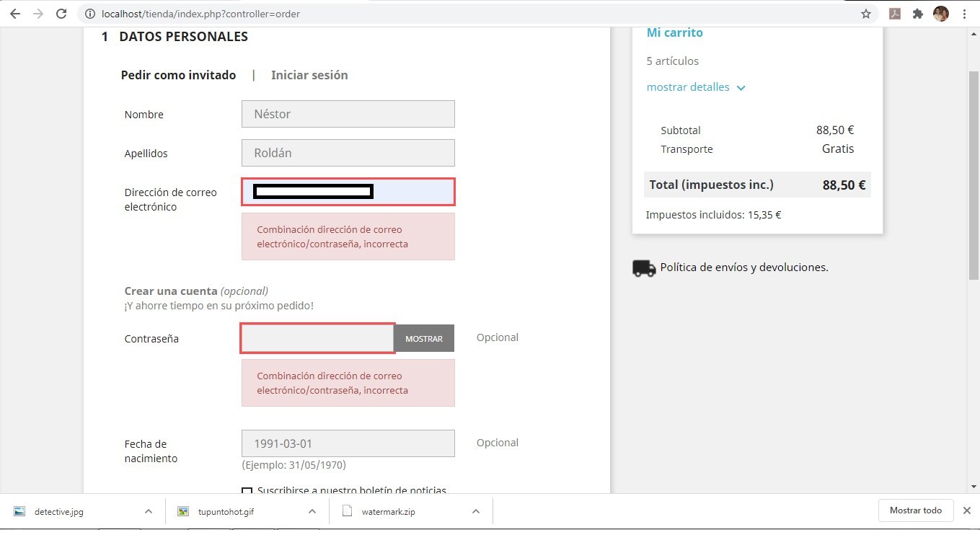Click '(Ejemplo: 31/05/1970)' hint text
This screenshot has width=980, height=553.
coord(293,465)
